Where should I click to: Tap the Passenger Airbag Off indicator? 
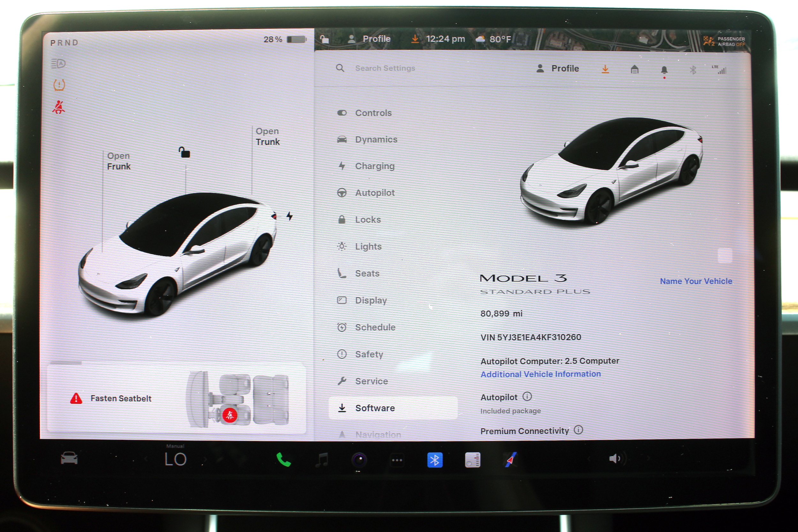pos(724,41)
